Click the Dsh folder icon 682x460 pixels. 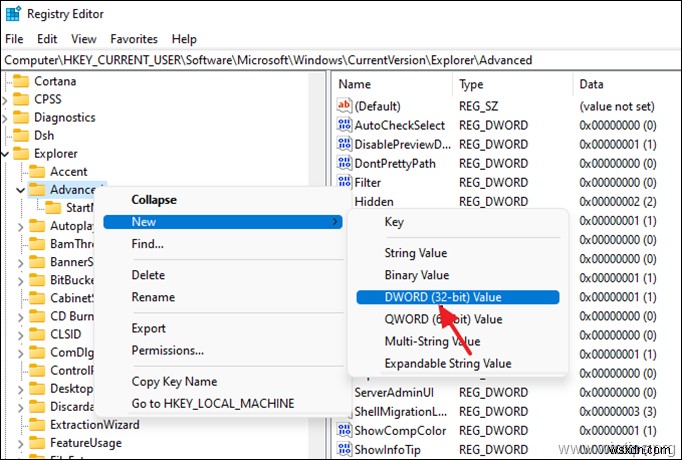21,136
